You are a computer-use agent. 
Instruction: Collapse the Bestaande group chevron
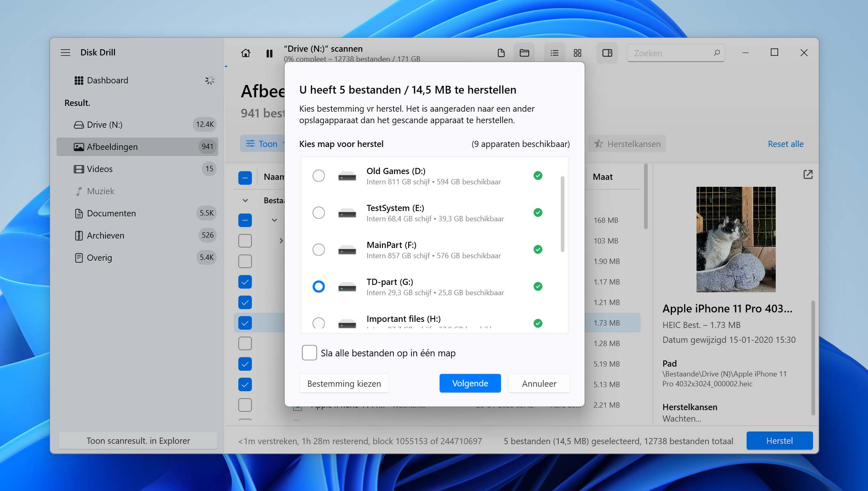click(x=245, y=200)
